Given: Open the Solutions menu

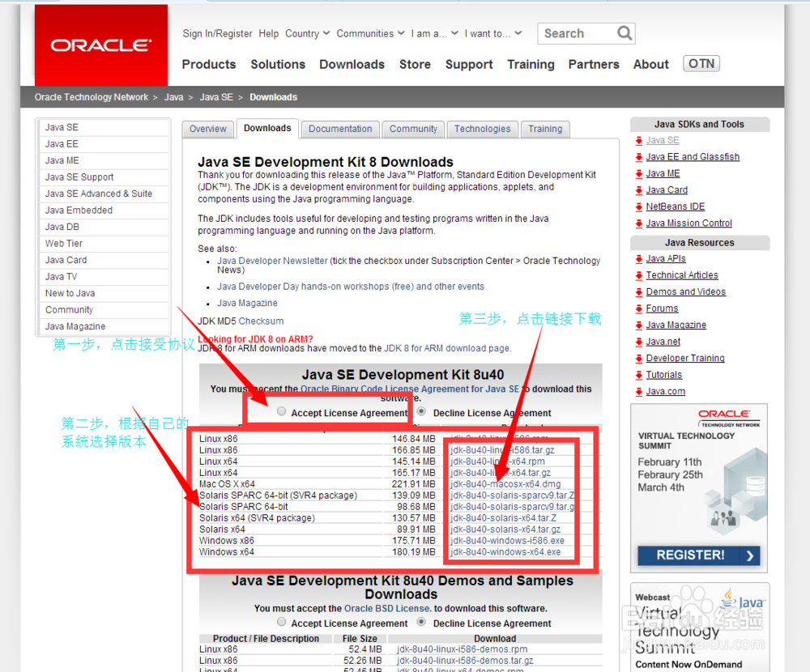Looking at the screenshot, I should point(278,65).
